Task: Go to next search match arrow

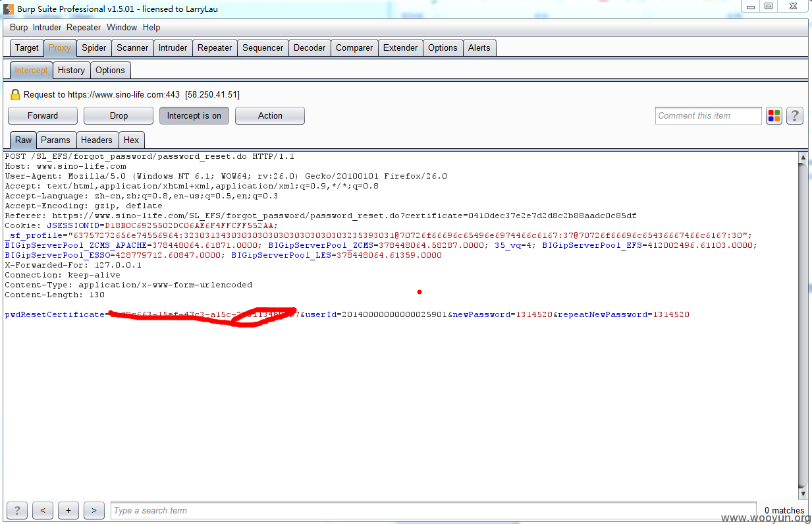Action: [94, 510]
